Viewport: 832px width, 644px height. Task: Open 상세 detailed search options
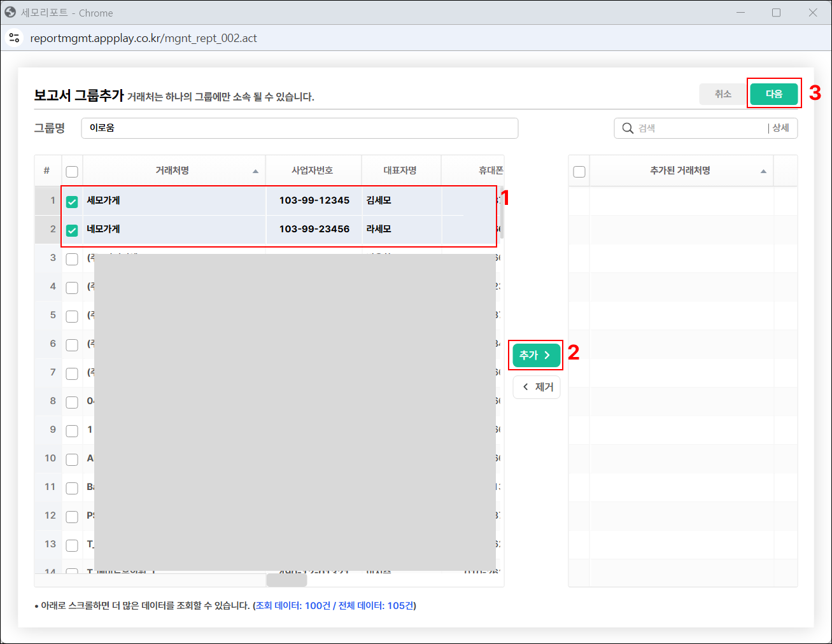click(x=780, y=128)
